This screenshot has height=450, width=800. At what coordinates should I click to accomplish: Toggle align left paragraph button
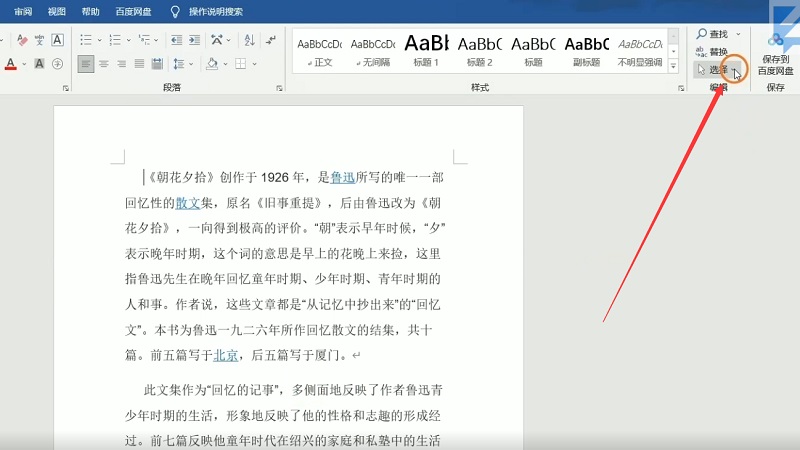click(x=86, y=64)
